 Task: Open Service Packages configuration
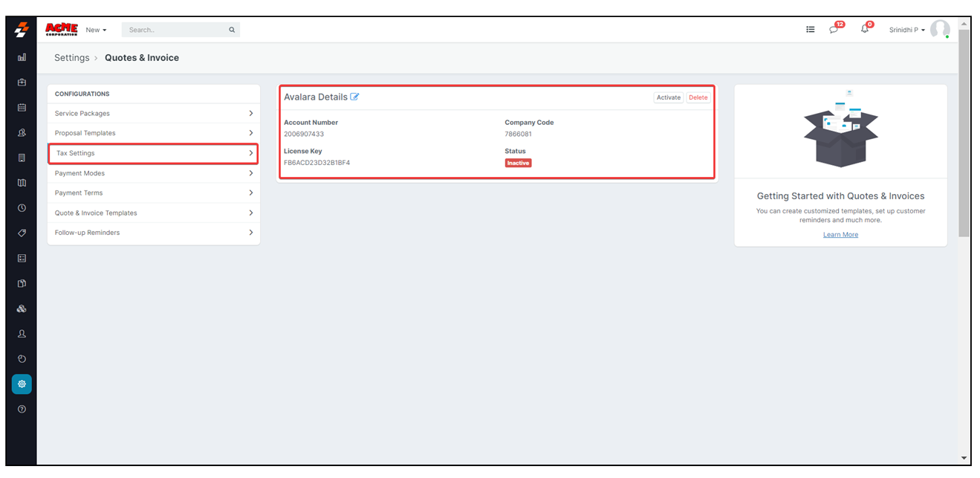154,113
